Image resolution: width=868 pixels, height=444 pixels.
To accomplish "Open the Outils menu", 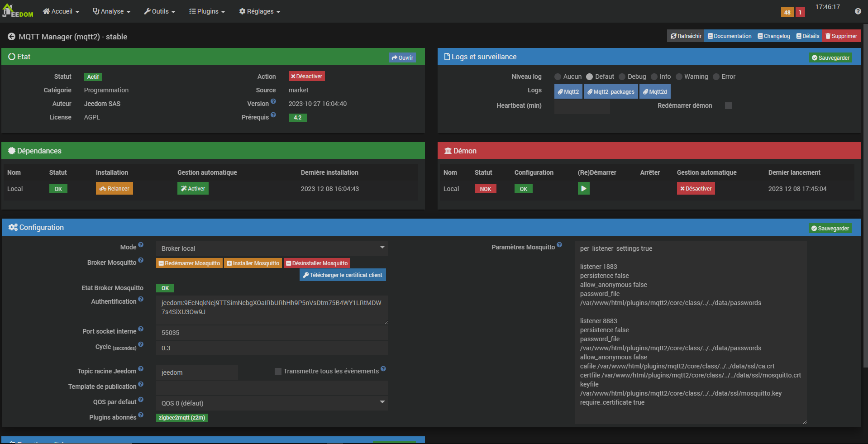I will coord(159,11).
